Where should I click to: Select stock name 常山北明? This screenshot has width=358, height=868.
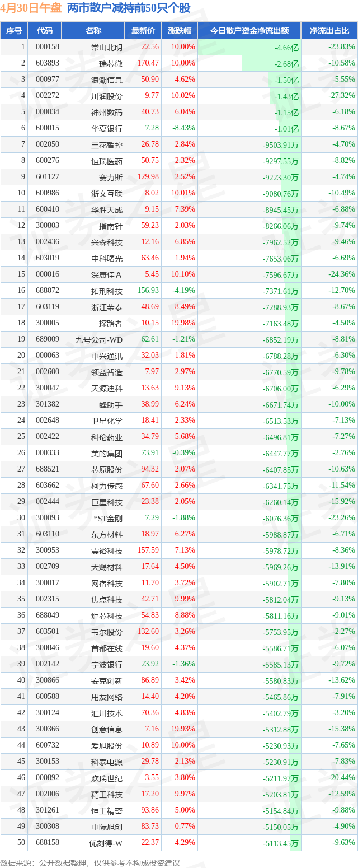click(x=107, y=47)
